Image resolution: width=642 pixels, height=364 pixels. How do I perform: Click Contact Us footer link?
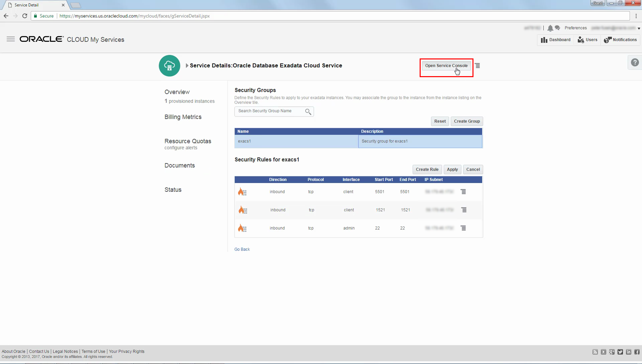[x=39, y=352]
